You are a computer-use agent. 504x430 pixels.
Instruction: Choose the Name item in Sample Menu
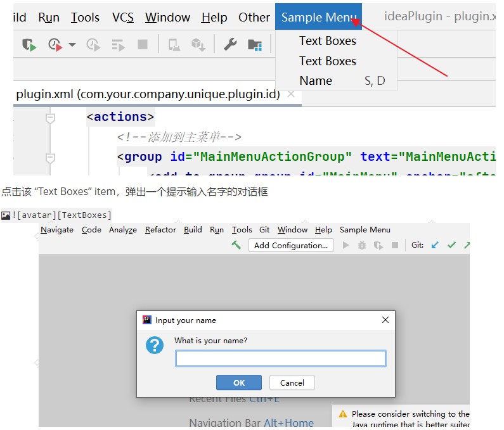coord(316,80)
